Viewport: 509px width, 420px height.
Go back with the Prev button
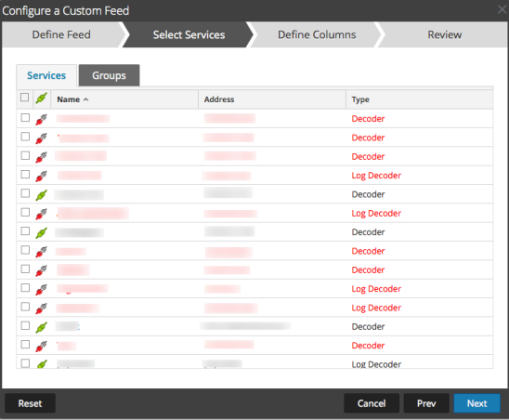[x=426, y=403]
